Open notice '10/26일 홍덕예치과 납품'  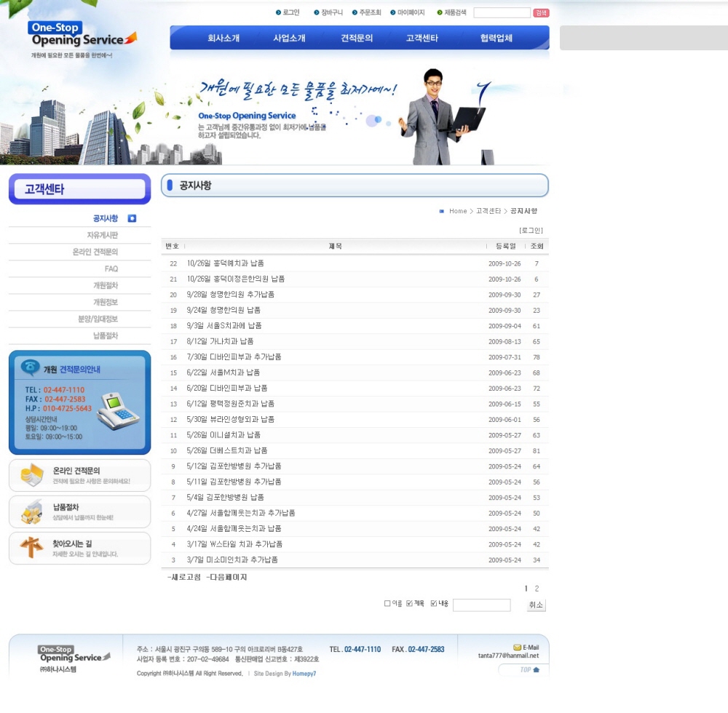point(226,263)
